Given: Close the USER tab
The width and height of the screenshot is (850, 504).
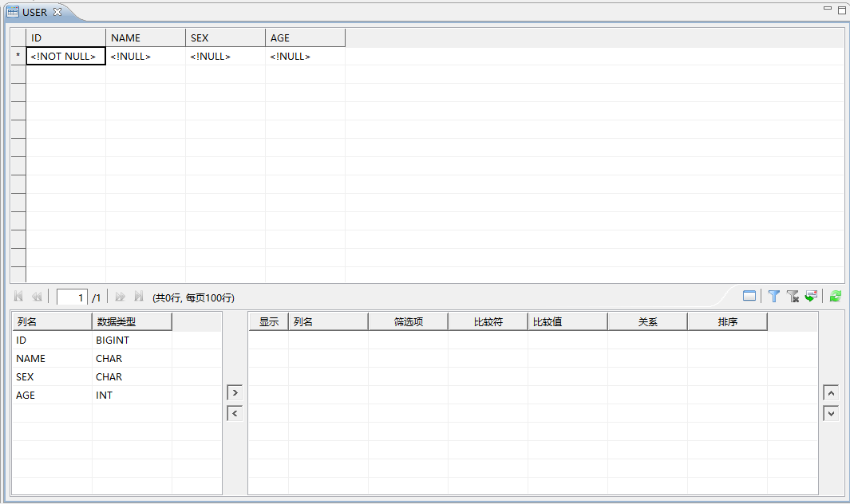Looking at the screenshot, I should pyautogui.click(x=57, y=12).
